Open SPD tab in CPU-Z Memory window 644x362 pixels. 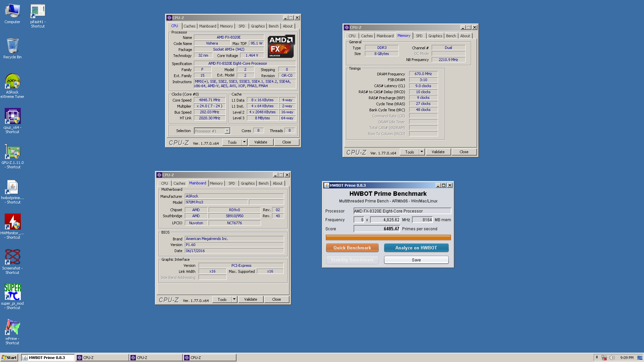(x=419, y=36)
